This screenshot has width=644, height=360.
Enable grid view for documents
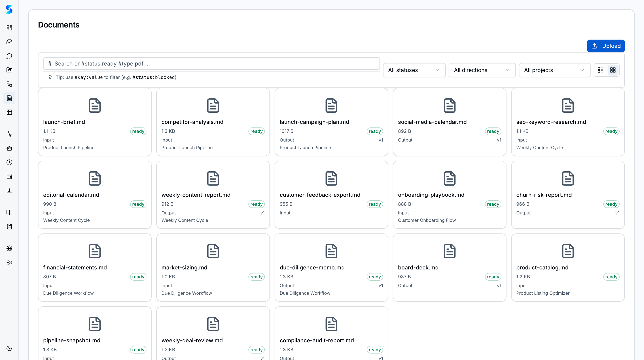(613, 70)
